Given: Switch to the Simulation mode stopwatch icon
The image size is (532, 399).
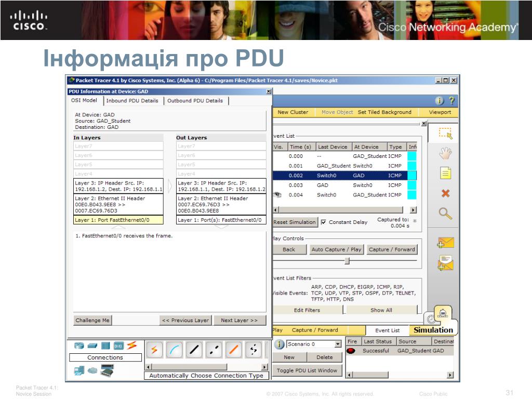Looking at the screenshot, I should coord(443,313).
